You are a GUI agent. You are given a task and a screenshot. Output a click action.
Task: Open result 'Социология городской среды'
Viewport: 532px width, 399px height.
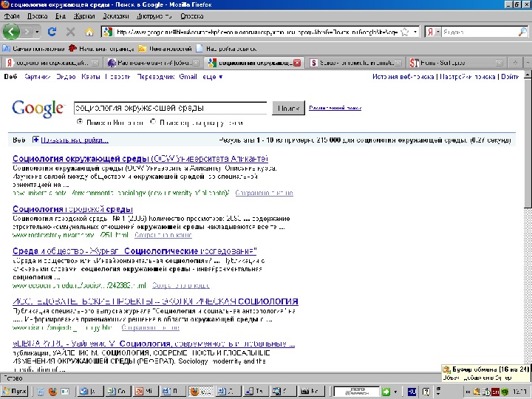(x=72, y=209)
